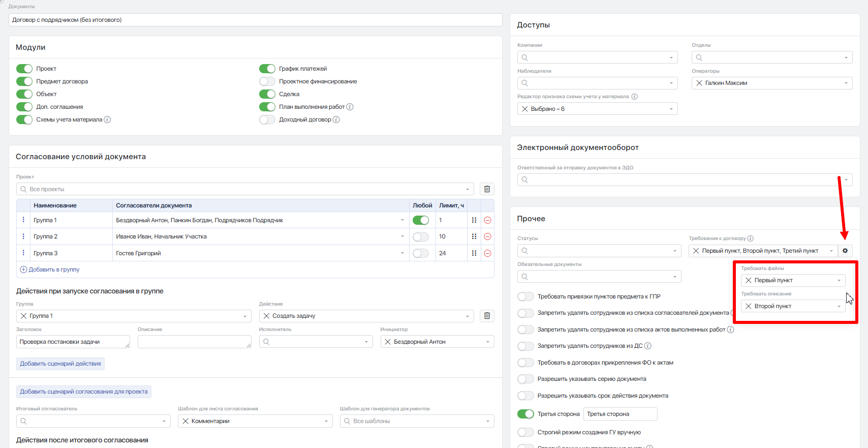Expand Требовать файлы dropdown
Viewport: 868px width, 448px height.
pos(839,280)
